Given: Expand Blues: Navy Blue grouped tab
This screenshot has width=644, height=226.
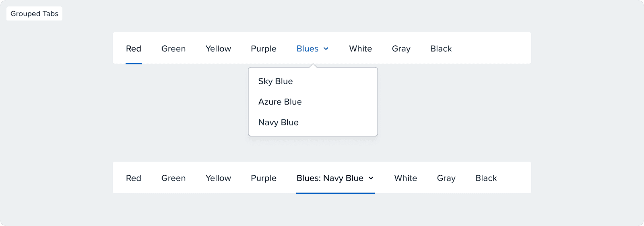Looking at the screenshot, I should (x=330, y=178).
